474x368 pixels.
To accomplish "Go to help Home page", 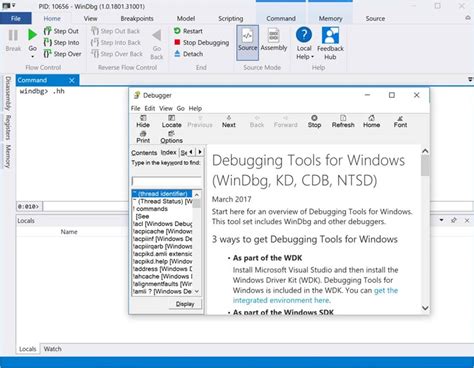I will click(x=371, y=121).
